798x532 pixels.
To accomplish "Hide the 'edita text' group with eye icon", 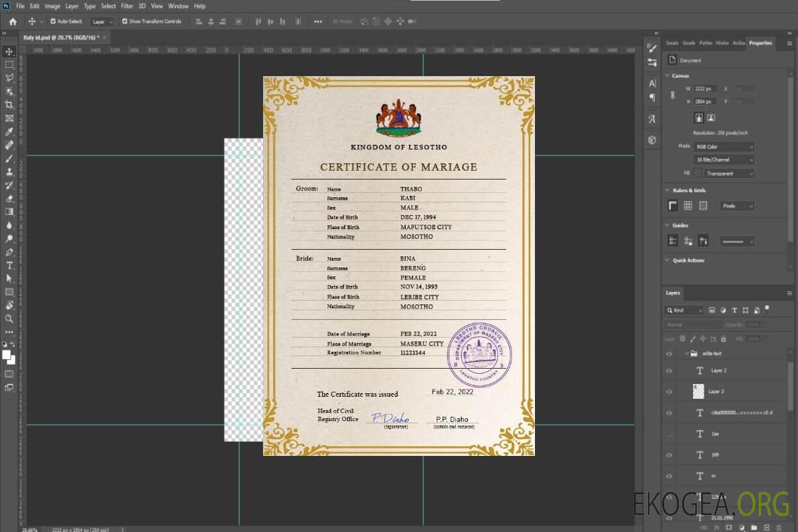I will 669,354.
